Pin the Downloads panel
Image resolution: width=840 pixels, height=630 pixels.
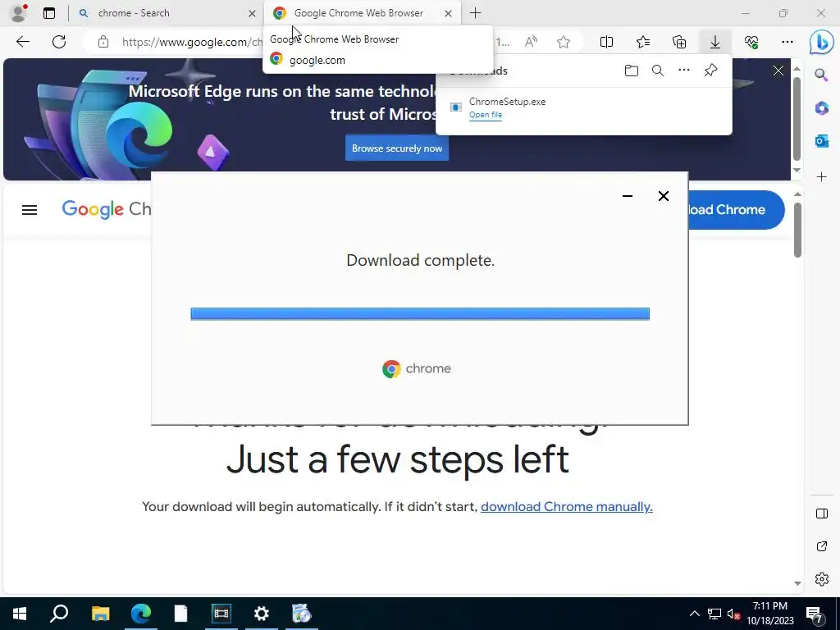coord(711,71)
